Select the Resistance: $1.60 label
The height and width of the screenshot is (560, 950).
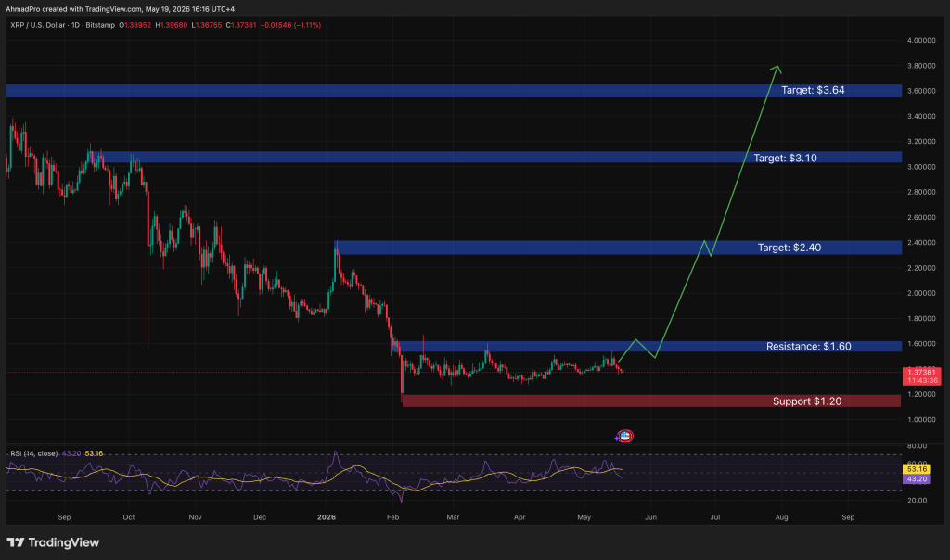(809, 347)
